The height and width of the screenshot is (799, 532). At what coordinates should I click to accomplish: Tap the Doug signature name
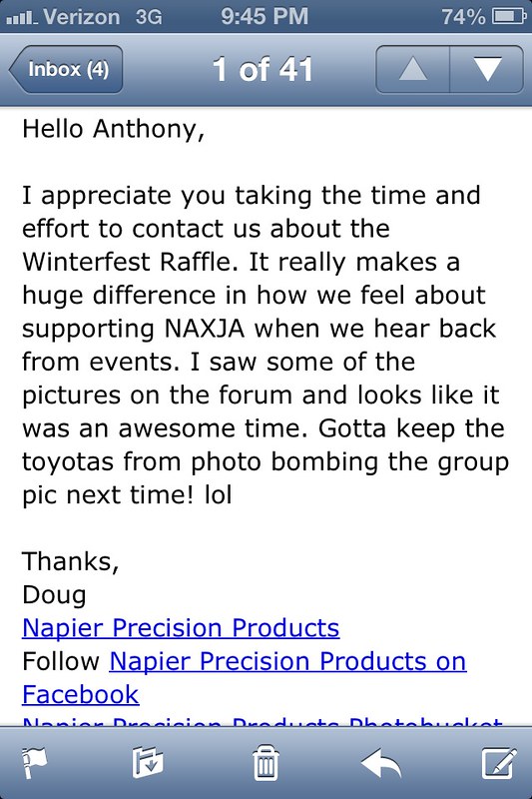click(x=54, y=595)
